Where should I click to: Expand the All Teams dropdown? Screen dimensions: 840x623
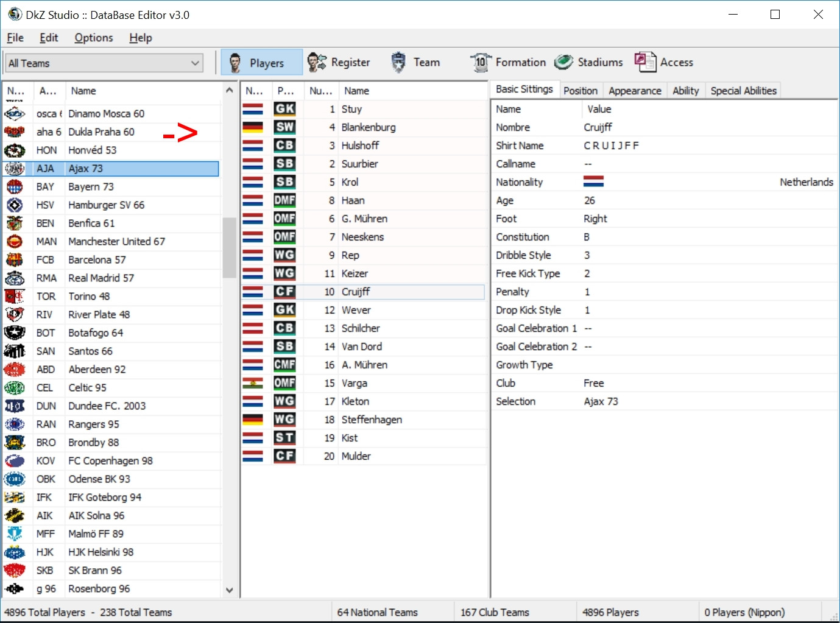pyautogui.click(x=104, y=63)
